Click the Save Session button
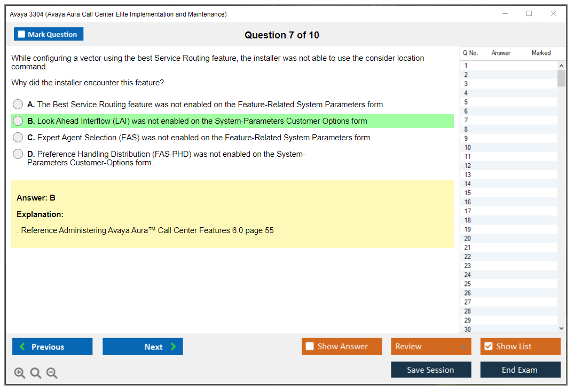The width and height of the screenshot is (574, 392). click(430, 370)
